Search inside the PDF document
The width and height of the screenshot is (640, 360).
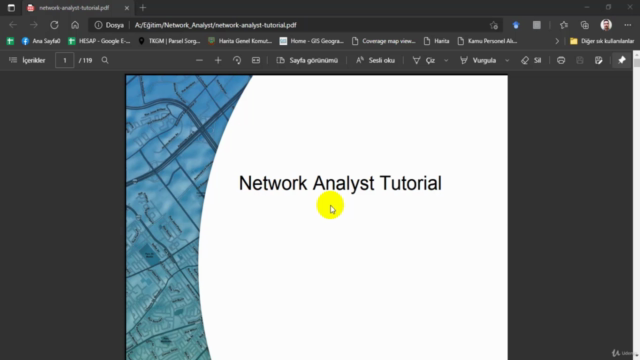105,60
